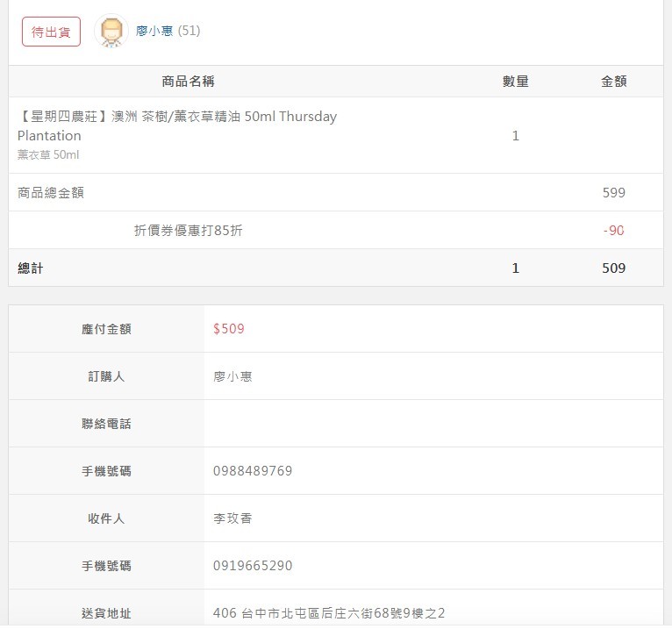
Task: Click the empty 聯絡電話 field
Action: pos(433,424)
